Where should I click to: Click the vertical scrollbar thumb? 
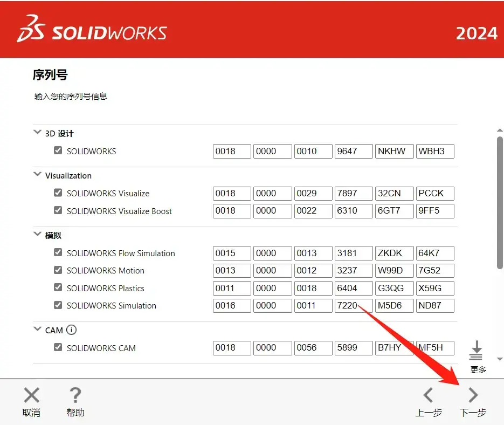500,203
